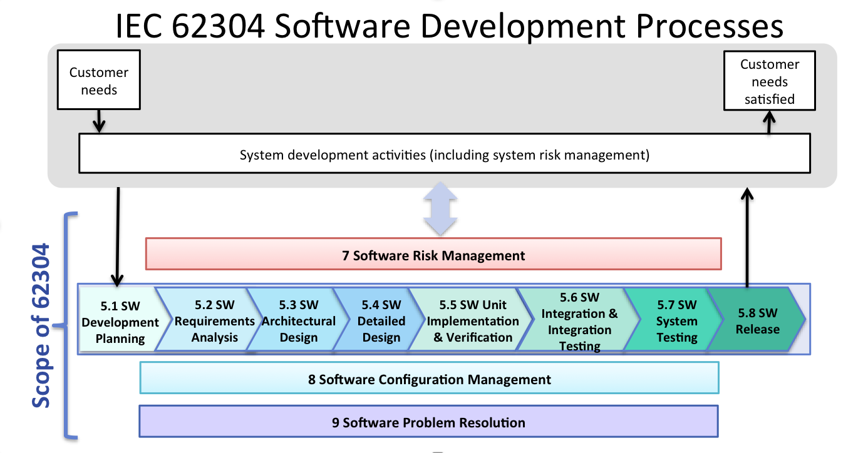Click the IEC 62304 Software Development Processes title
The image size is (868, 453).
(x=450, y=26)
